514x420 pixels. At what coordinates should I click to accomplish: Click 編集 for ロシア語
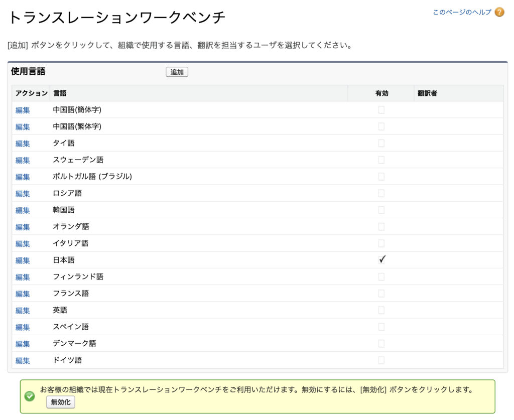pos(23,193)
